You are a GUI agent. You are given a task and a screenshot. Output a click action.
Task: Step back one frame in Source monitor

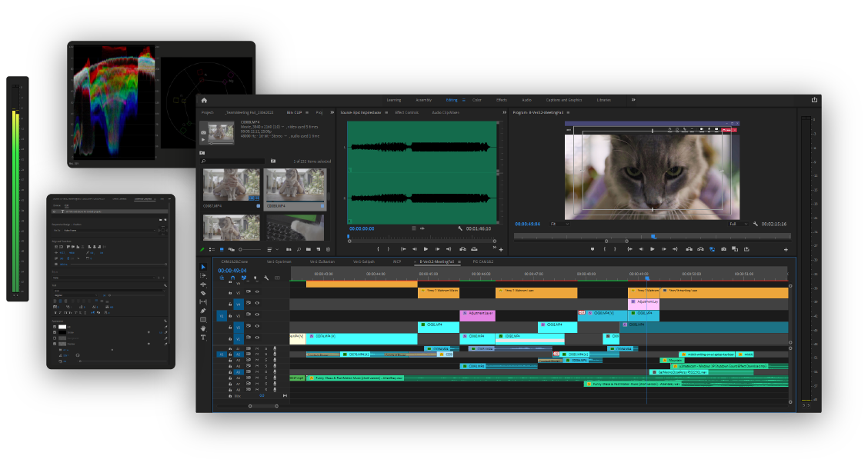point(415,249)
